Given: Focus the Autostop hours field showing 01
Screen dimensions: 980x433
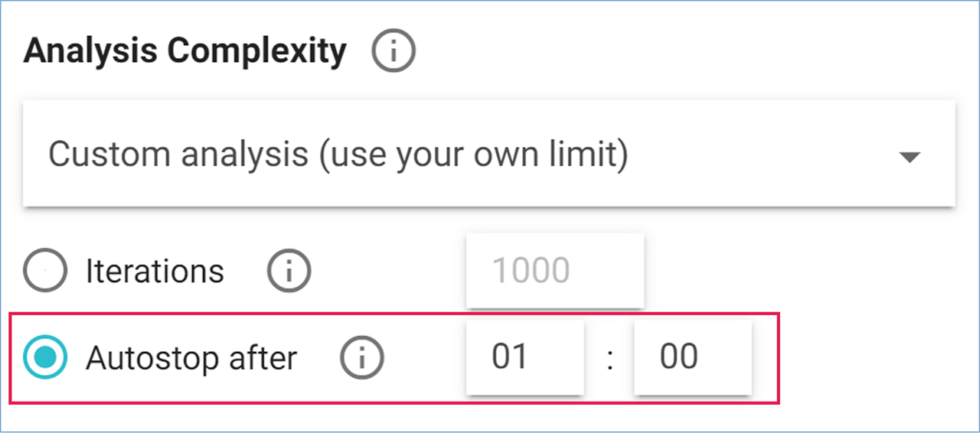Looking at the screenshot, I should (x=524, y=357).
